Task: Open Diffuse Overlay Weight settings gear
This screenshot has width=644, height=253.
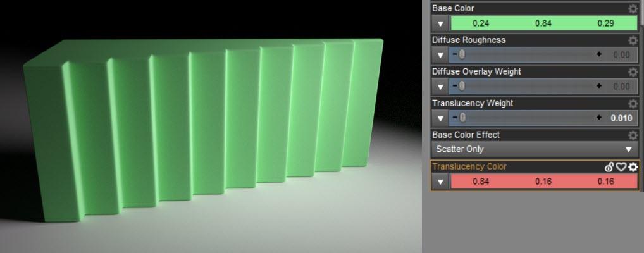Action: tap(633, 72)
